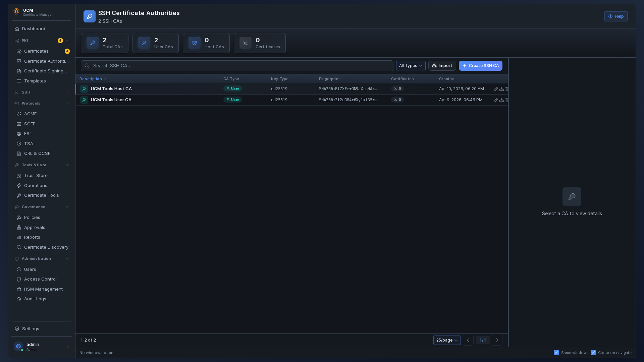Screen dimensions: 644x362
Task: Open the Trust Store page
Action: (x=36, y=175)
